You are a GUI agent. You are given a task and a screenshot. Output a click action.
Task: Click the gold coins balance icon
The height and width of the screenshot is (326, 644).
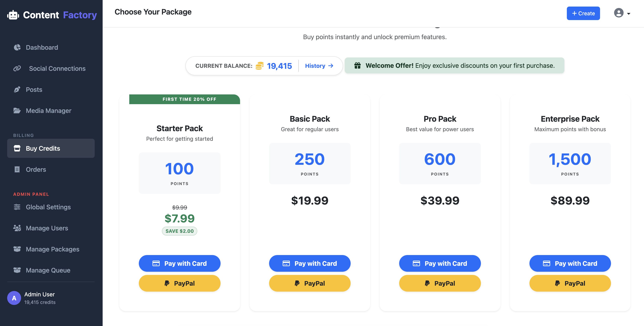260,66
